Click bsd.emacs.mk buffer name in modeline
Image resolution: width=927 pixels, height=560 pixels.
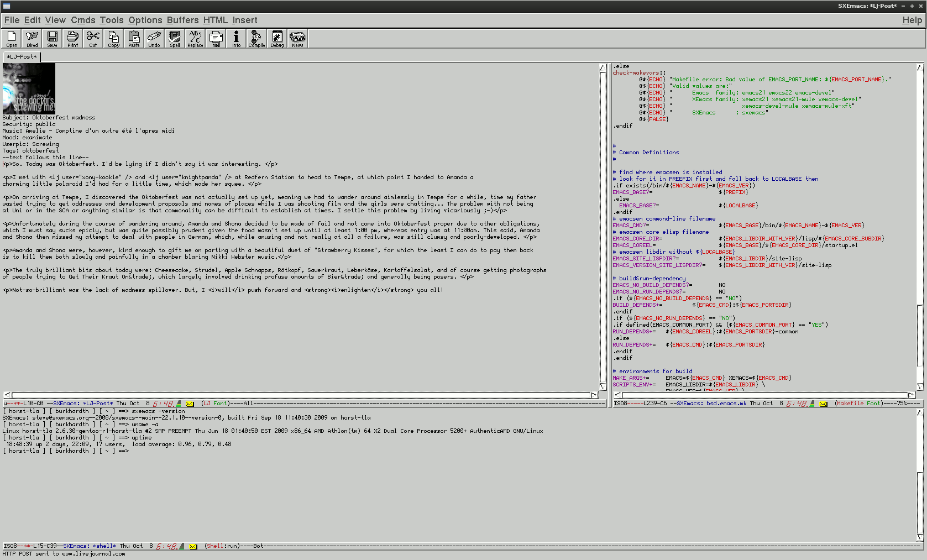pyautogui.click(x=726, y=404)
